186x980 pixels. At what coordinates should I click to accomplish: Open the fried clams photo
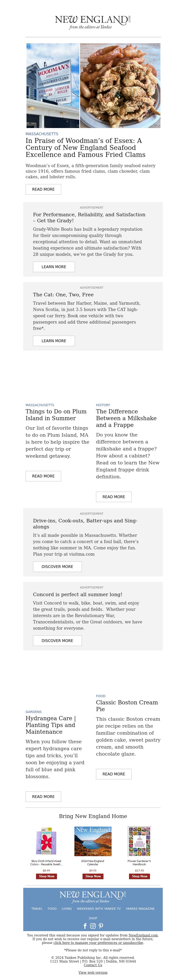click(x=120, y=86)
